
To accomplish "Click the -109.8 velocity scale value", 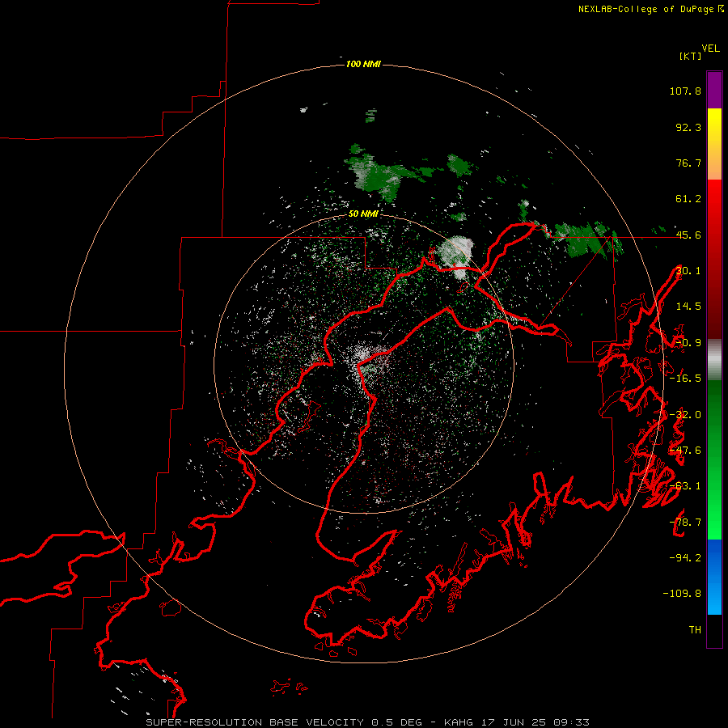I will pos(682,594).
